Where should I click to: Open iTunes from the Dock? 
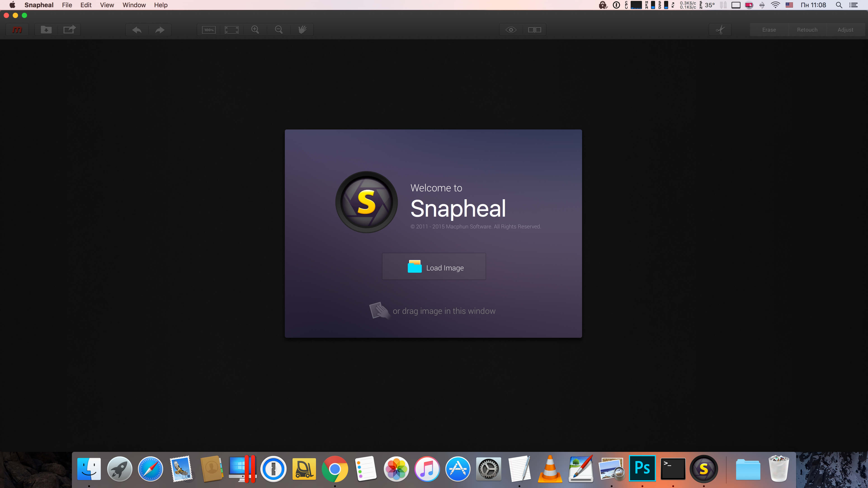click(427, 469)
